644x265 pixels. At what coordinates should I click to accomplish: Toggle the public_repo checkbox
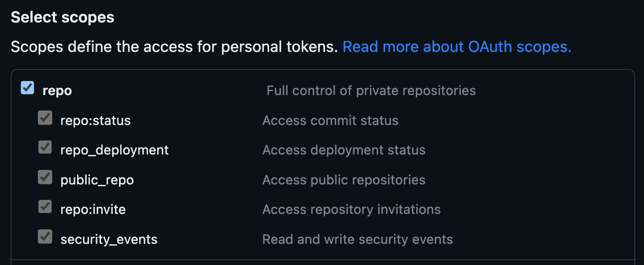pyautogui.click(x=45, y=177)
